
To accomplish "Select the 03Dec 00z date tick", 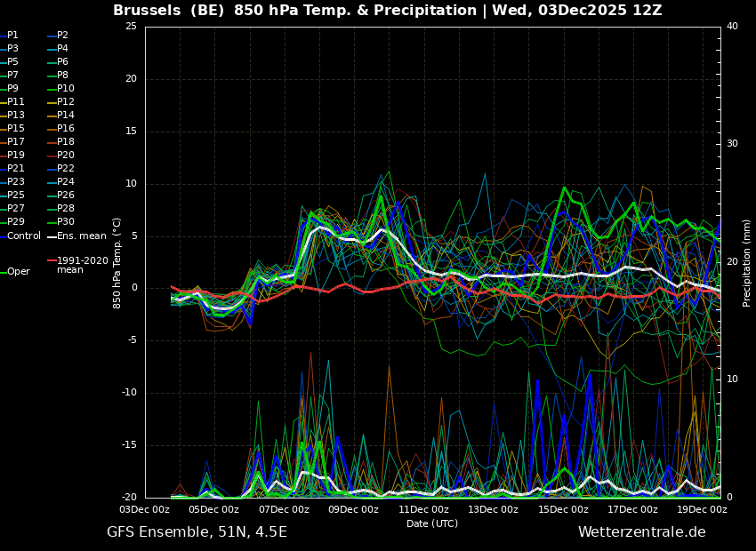I will coord(145,510).
